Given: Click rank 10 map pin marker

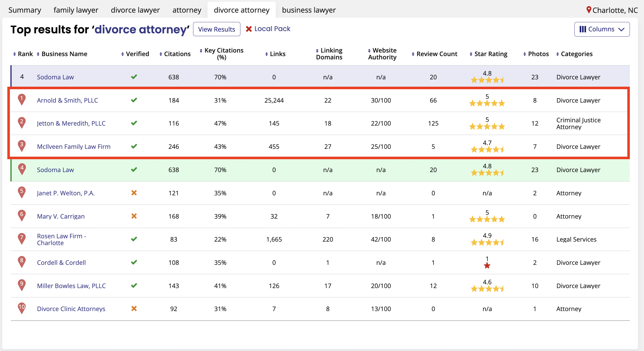Looking at the screenshot, I should click(22, 308).
